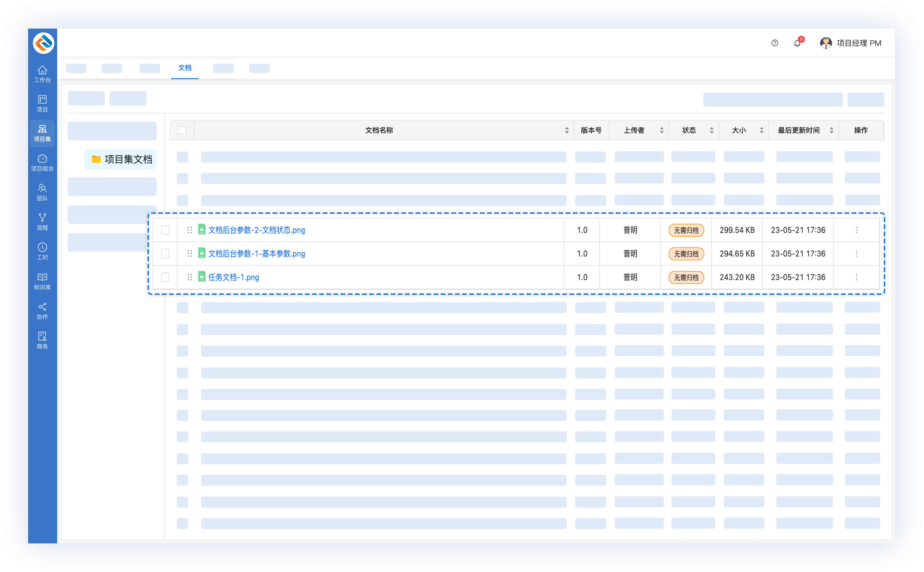Open more actions for 文档后台参数-1-基本参数.png

[x=856, y=253]
